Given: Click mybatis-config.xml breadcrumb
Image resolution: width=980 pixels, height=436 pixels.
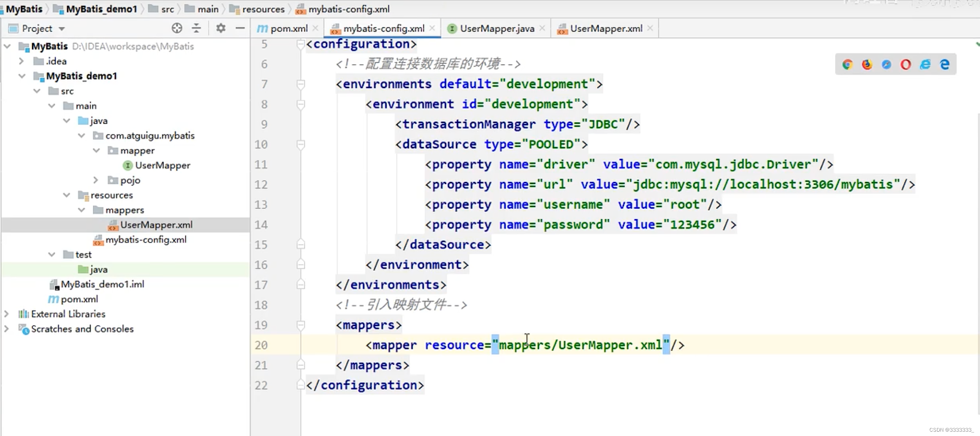Looking at the screenshot, I should click(x=343, y=9).
